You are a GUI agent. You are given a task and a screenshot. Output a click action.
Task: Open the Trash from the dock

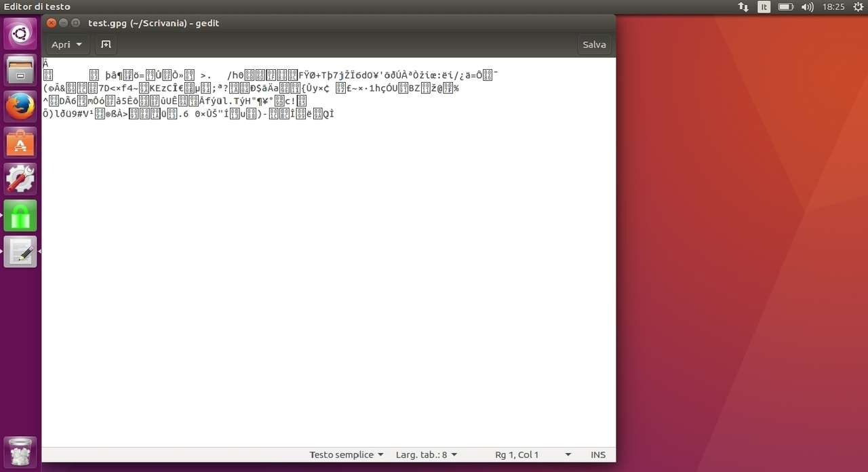[x=20, y=452]
